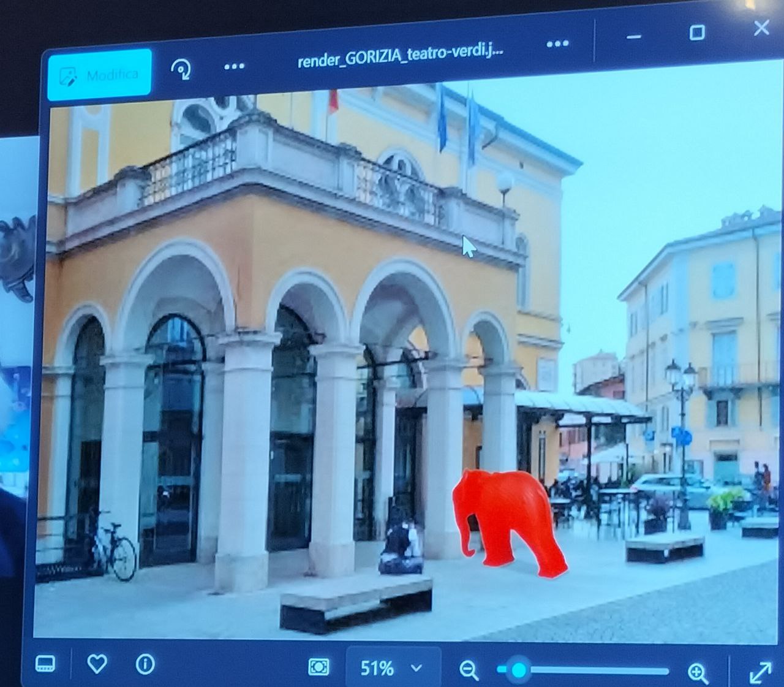Close the photo viewer window
This screenshot has width=784, height=687.
point(761,28)
